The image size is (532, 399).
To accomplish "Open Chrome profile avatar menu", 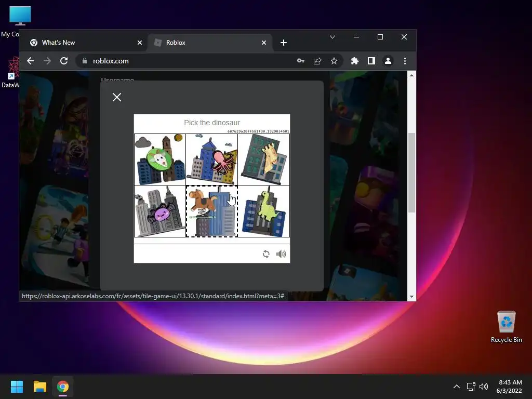I will pos(388,61).
